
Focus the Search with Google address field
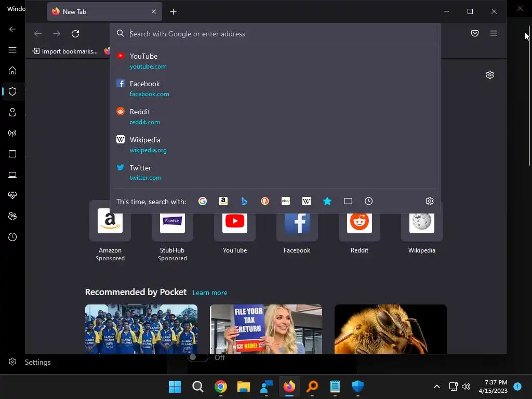click(x=275, y=34)
